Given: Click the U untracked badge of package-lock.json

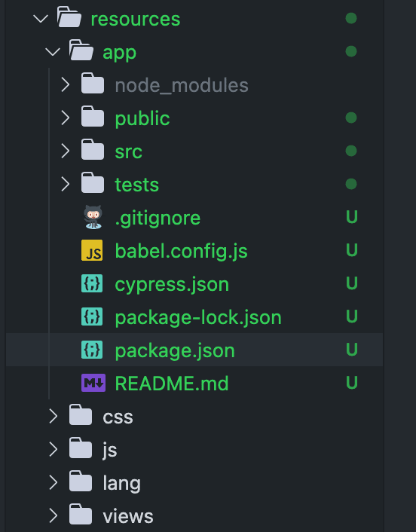Looking at the screenshot, I should (x=352, y=316).
